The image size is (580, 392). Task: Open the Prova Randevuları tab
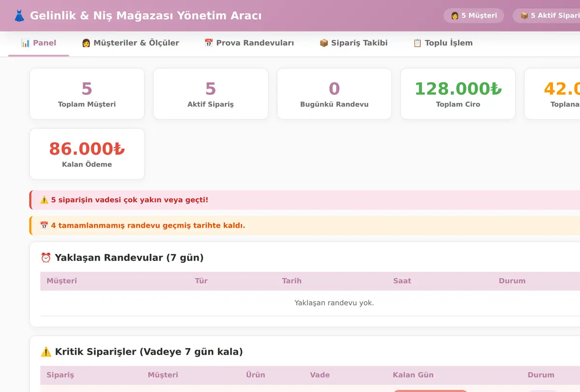pos(249,43)
